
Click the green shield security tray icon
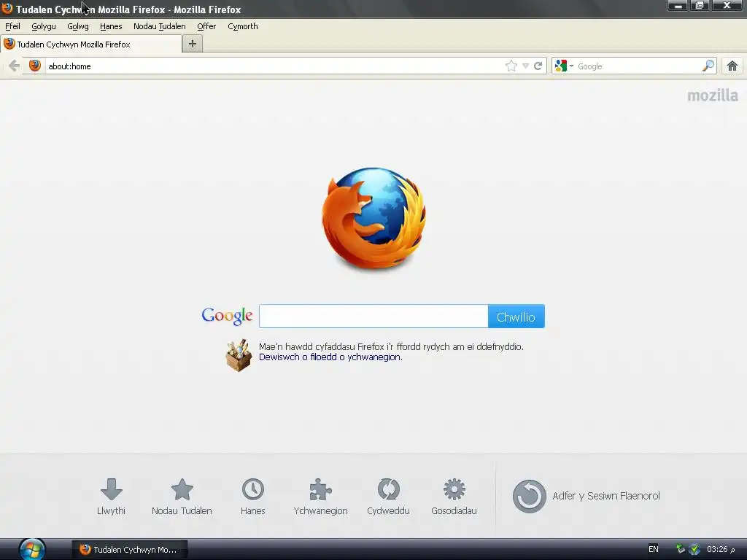pyautogui.click(x=695, y=549)
